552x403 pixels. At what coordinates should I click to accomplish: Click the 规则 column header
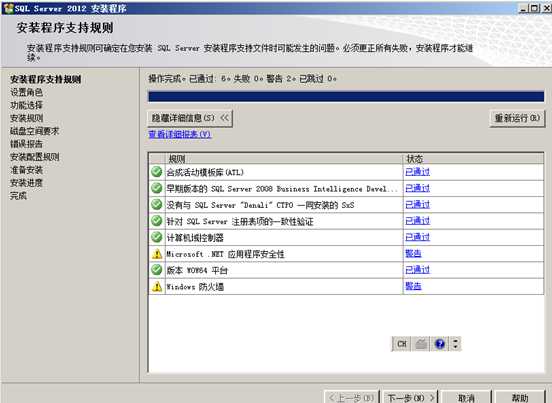284,159
